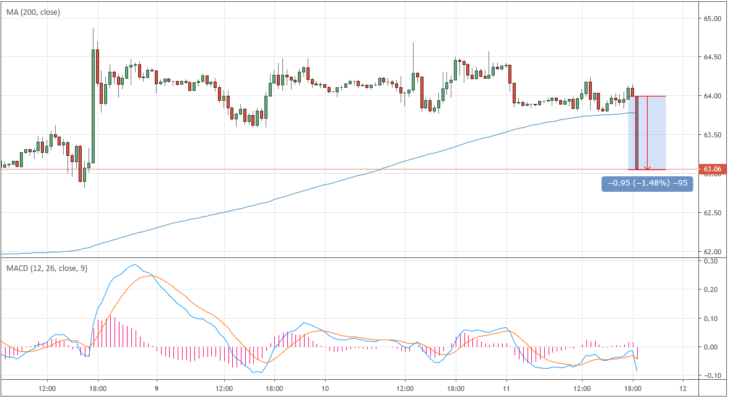Click the last large red candle
This screenshot has width=730, height=399.
click(636, 133)
